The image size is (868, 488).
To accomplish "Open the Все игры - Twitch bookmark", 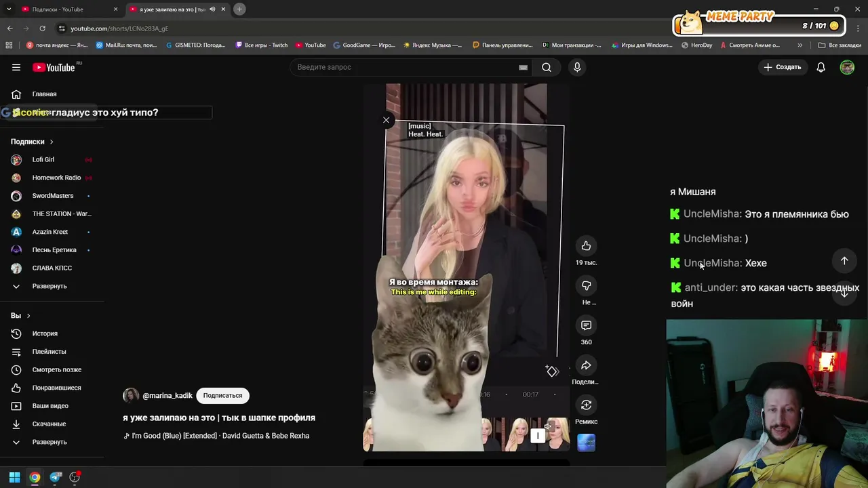I will pyautogui.click(x=262, y=45).
